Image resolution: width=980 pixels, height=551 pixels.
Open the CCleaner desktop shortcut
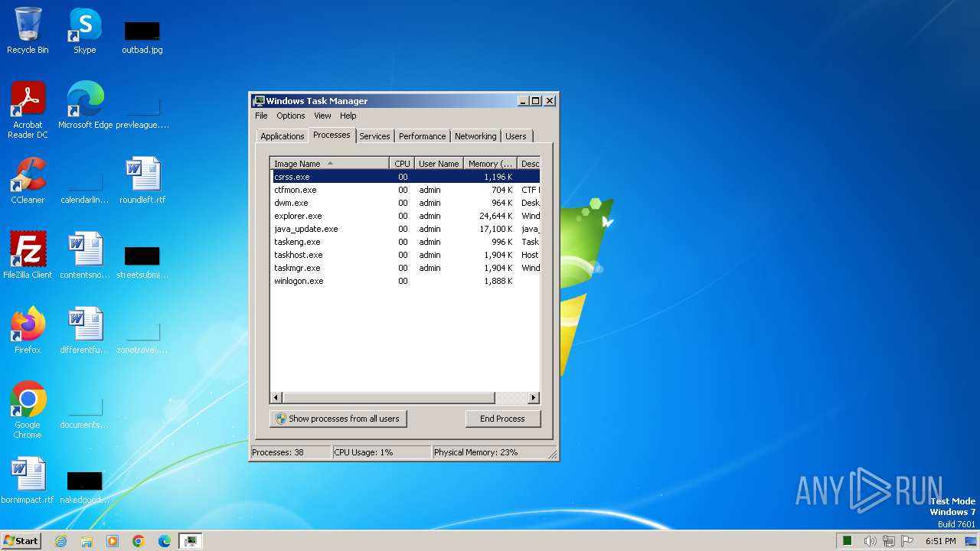click(x=28, y=181)
